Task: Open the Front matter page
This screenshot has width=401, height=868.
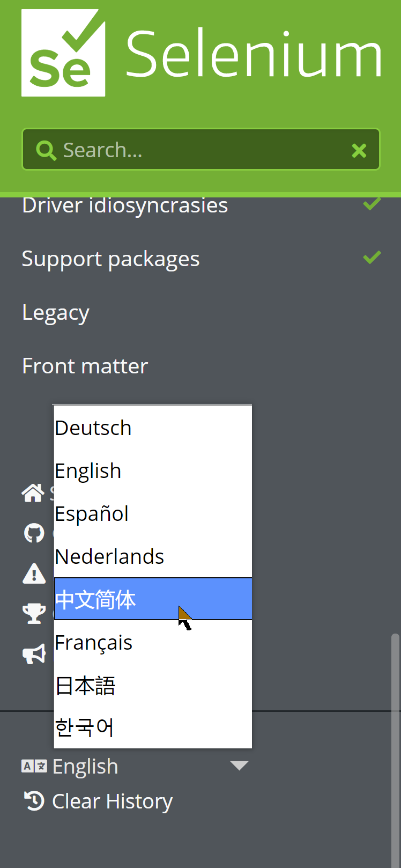Action: [x=85, y=366]
